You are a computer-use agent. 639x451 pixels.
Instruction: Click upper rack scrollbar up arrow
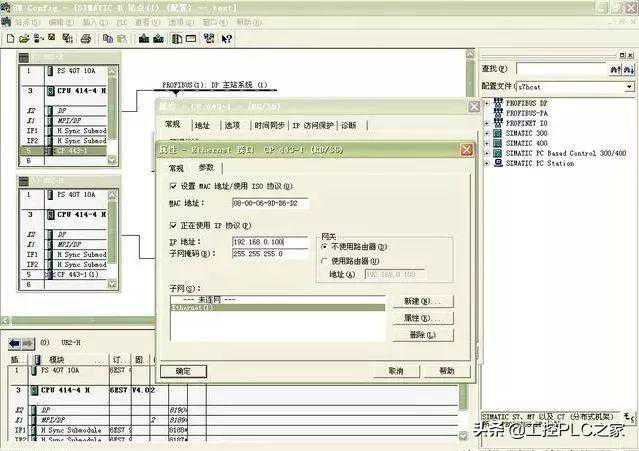click(112, 71)
